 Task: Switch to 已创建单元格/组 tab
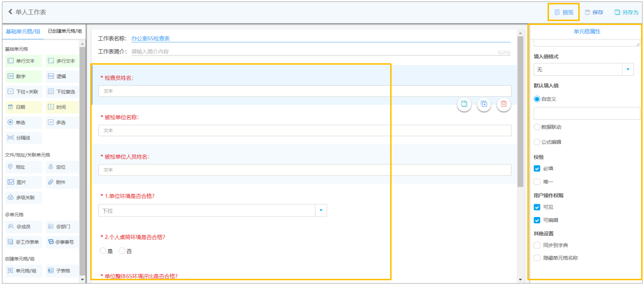[x=64, y=31]
